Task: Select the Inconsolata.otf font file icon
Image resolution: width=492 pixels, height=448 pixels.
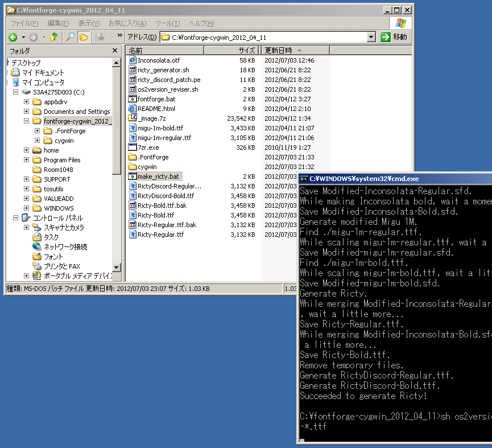Action: (133, 60)
